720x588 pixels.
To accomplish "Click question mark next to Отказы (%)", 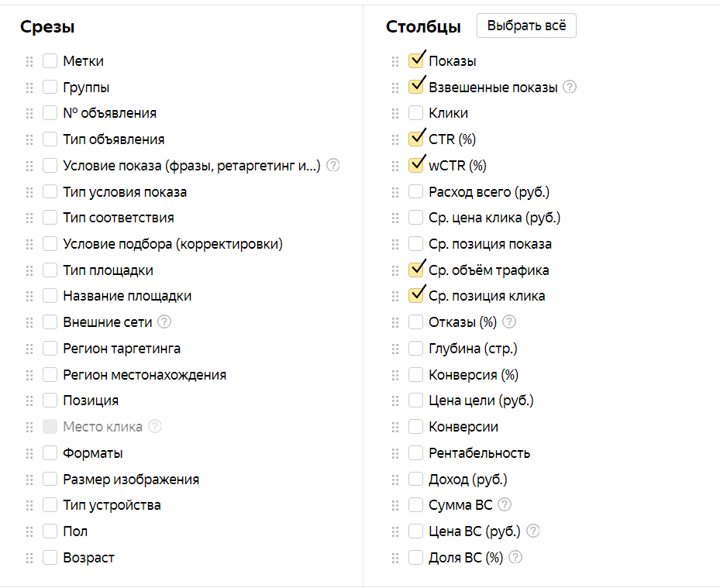I will click(509, 322).
